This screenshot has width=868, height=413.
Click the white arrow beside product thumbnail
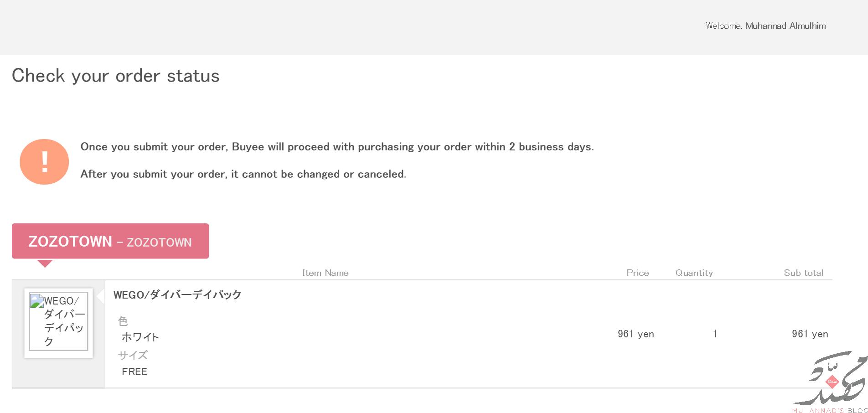pos(101,295)
